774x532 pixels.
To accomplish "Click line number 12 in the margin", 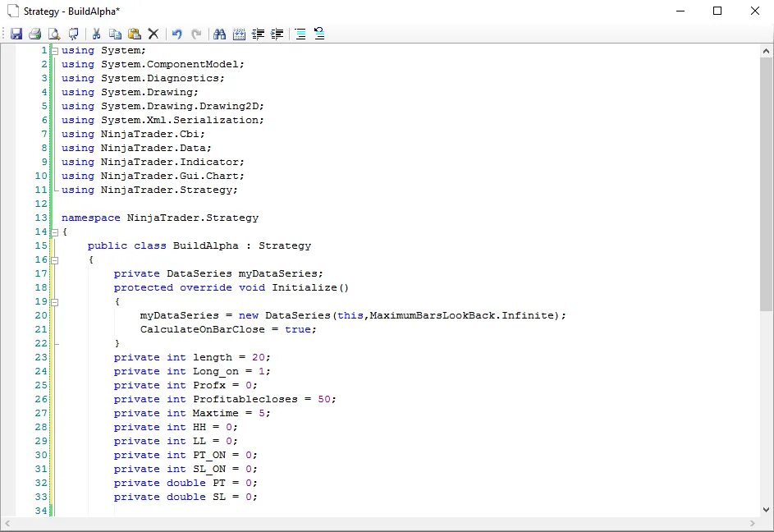I will coord(41,204).
